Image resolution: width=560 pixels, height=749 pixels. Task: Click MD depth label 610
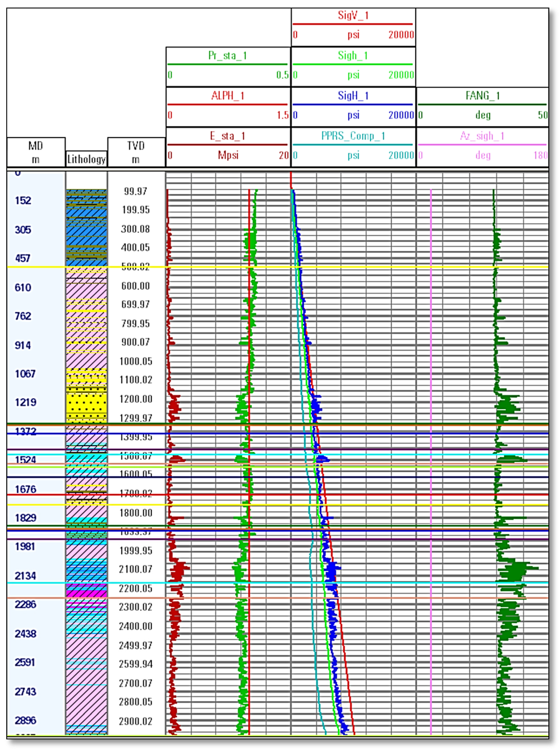click(23, 287)
